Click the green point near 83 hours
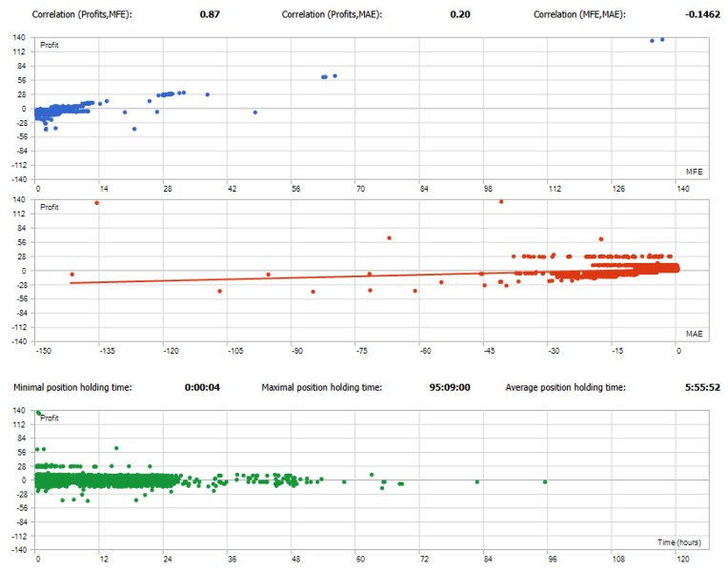This screenshot has height=572, width=728. coord(476,481)
